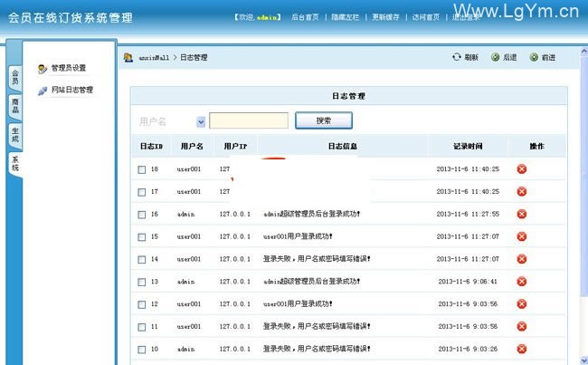Switch to the 系统 vertical tab

coord(15,164)
